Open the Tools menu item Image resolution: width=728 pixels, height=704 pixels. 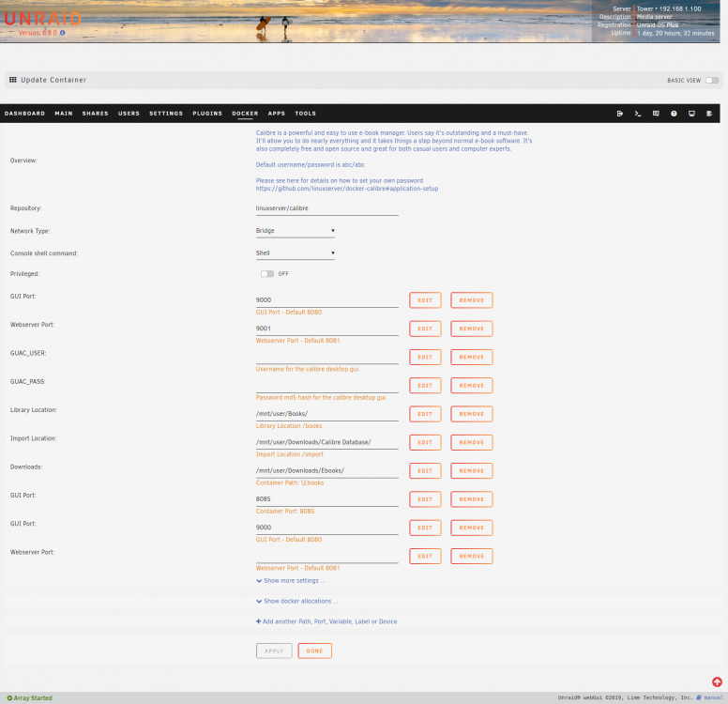(x=306, y=114)
